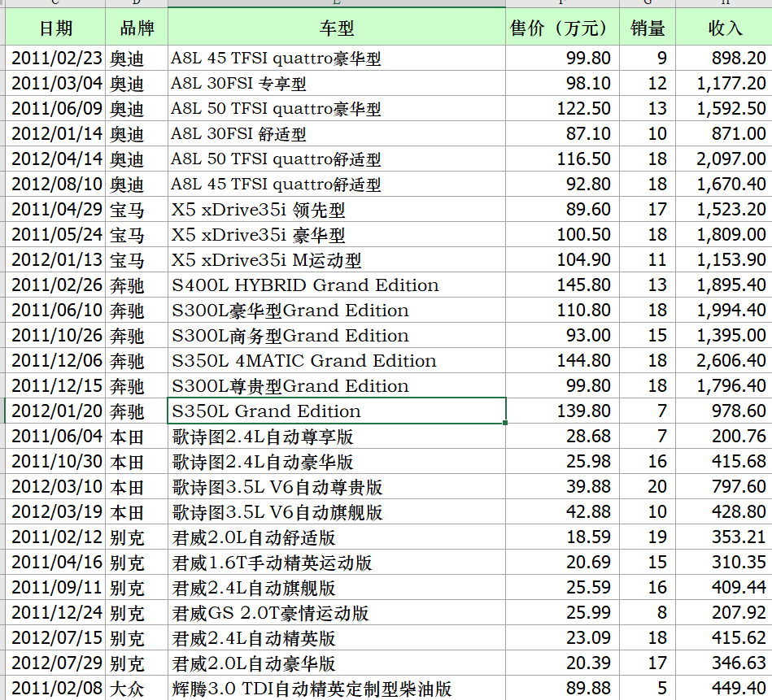Select date cell 2011/02/08
This screenshot has width=772, height=700.
click(x=55, y=688)
